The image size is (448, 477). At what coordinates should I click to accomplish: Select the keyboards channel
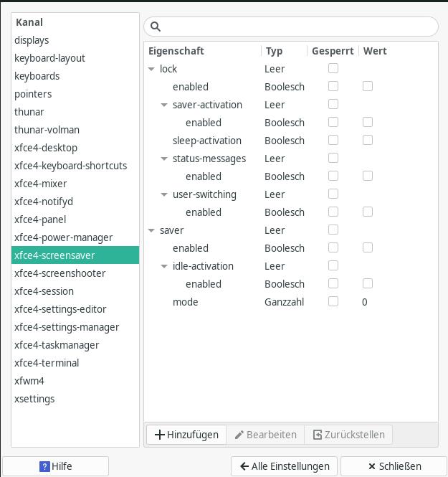tap(75, 76)
